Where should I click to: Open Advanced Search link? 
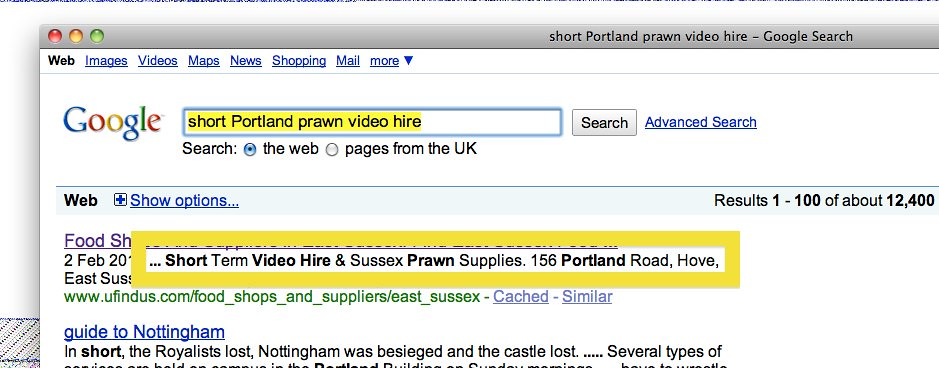[701, 122]
